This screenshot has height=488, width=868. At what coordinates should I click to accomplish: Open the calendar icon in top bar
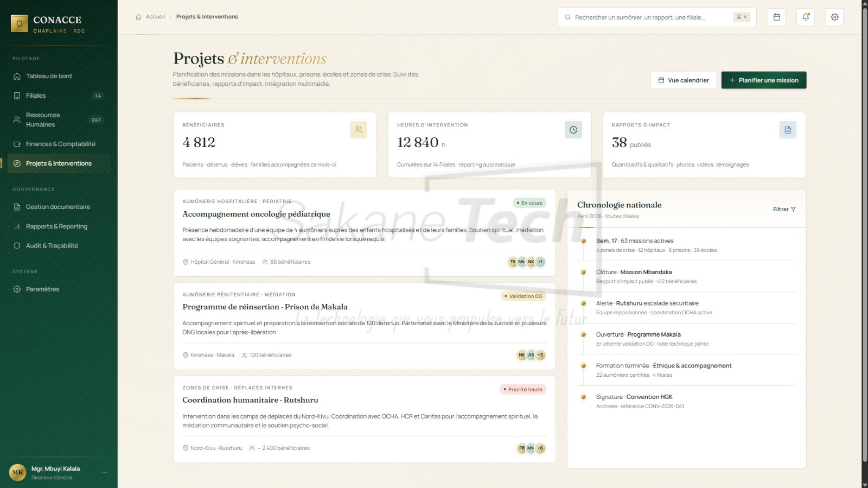776,17
